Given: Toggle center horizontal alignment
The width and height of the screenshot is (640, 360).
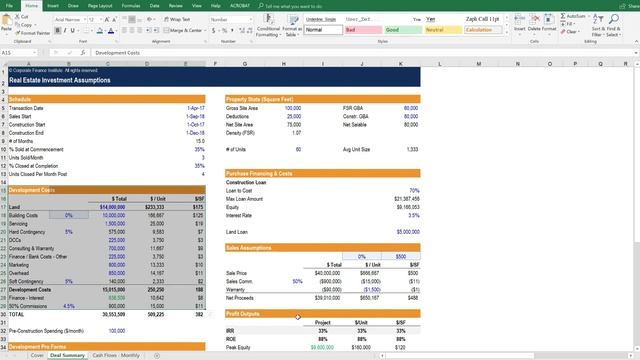Looking at the screenshot, I should coord(132,31).
